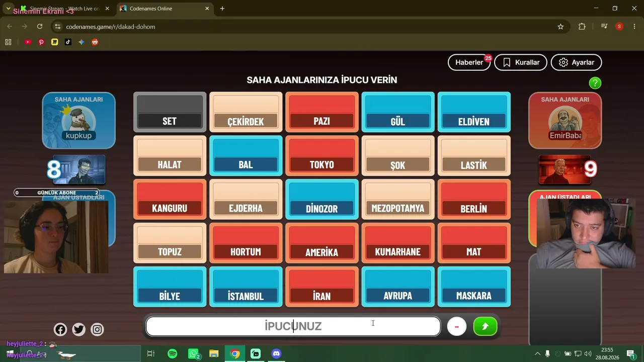This screenshot has width=644, height=362.
Task: Open File Explorer from the taskbar
Action: [214, 354]
